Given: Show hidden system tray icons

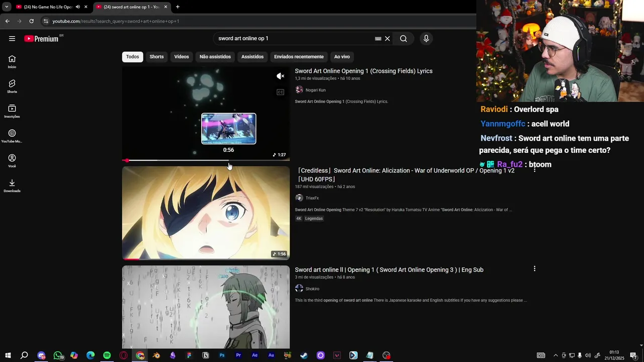Looking at the screenshot, I should pyautogui.click(x=555, y=355).
